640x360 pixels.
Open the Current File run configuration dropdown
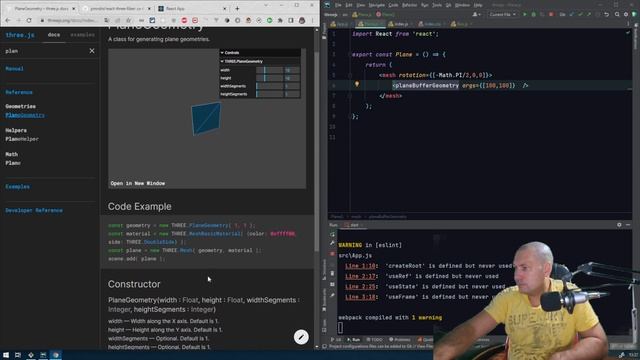pyautogui.click(x=502, y=14)
